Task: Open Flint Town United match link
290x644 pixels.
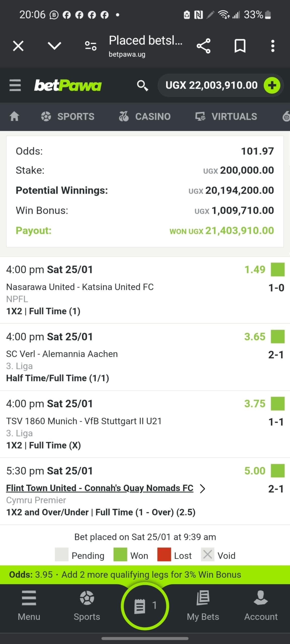Action: pyautogui.click(x=100, y=488)
